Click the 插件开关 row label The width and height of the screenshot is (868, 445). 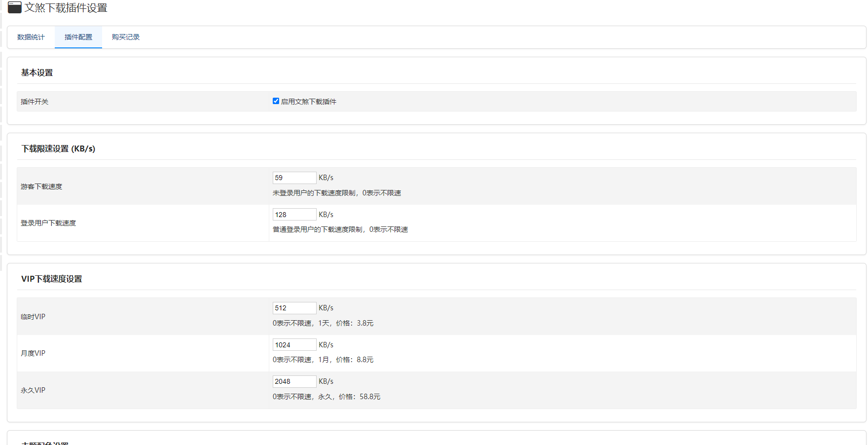pyautogui.click(x=35, y=102)
